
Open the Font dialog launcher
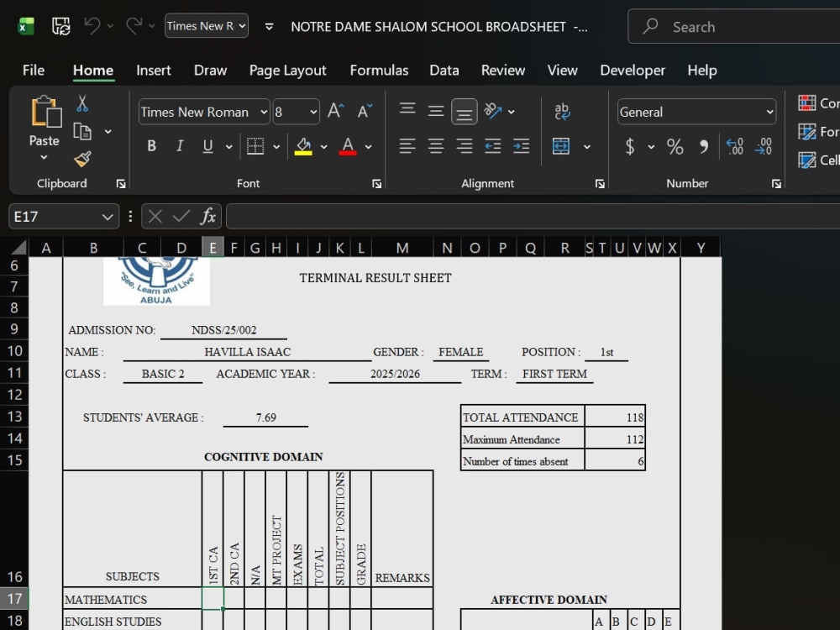tap(376, 184)
